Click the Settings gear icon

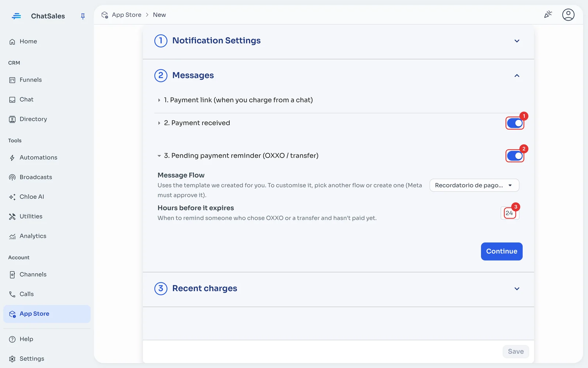12,359
